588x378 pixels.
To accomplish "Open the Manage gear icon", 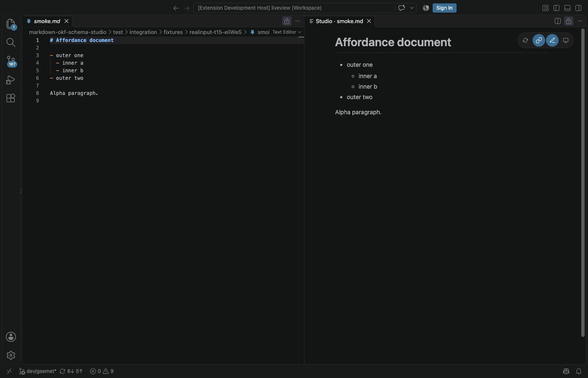I will click(x=11, y=355).
